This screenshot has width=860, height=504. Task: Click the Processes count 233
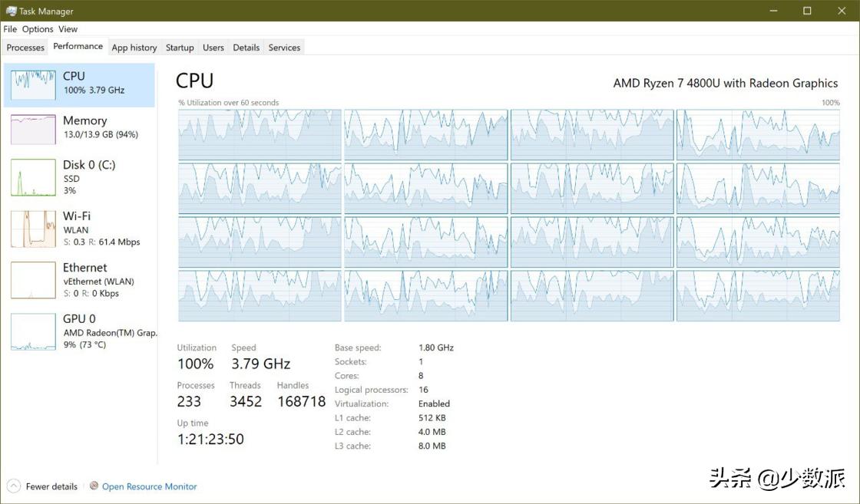(189, 401)
